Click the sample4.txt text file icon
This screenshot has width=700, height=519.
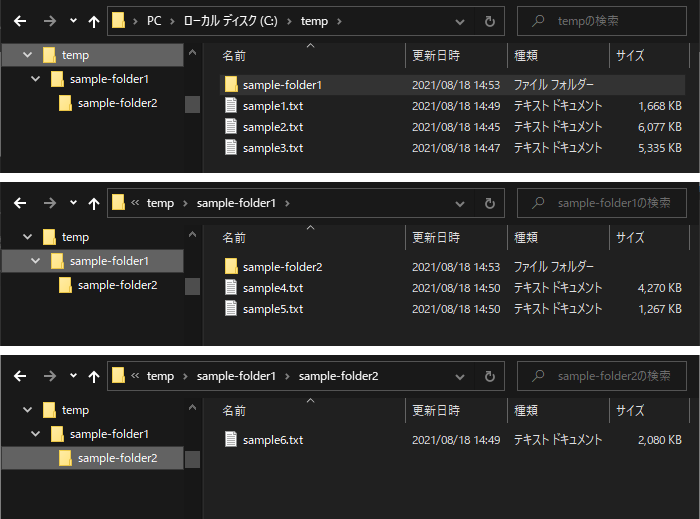click(x=231, y=288)
